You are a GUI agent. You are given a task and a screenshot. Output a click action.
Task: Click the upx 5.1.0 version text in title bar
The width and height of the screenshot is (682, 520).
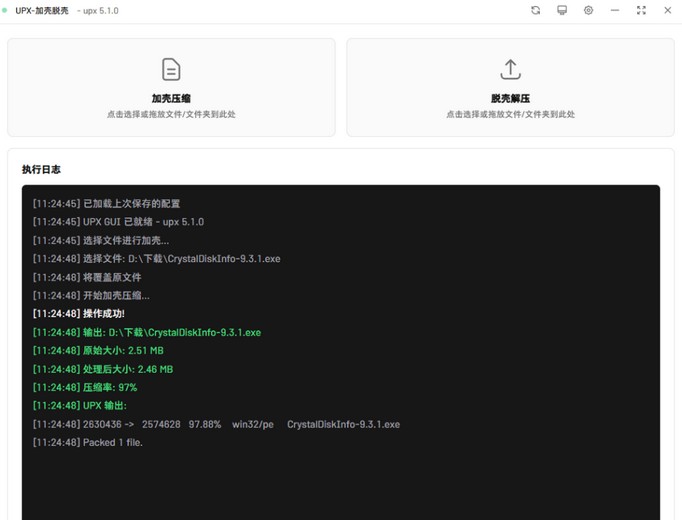[x=96, y=11]
